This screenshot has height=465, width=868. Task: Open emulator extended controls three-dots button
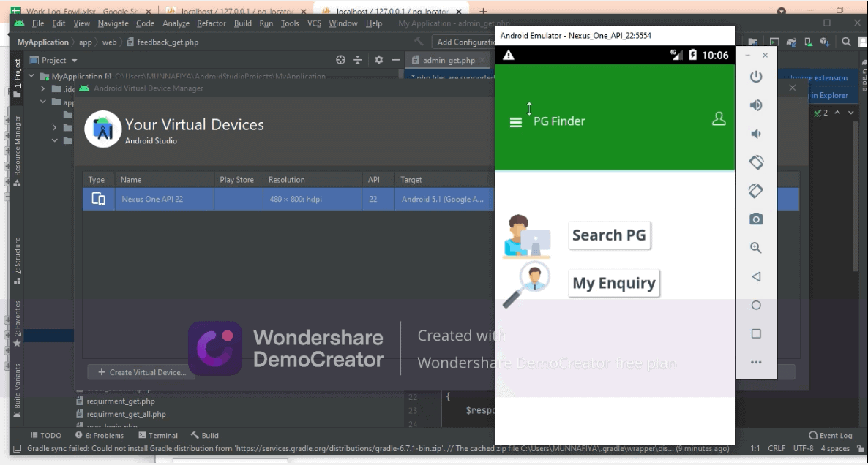click(x=756, y=362)
